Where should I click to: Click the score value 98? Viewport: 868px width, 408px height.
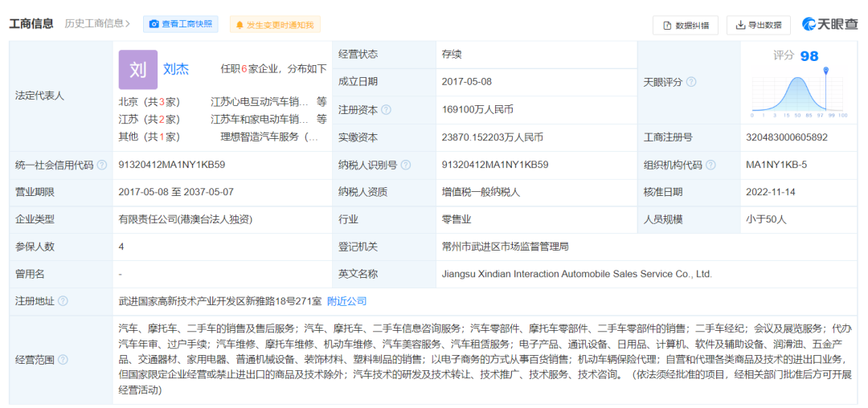tap(809, 56)
